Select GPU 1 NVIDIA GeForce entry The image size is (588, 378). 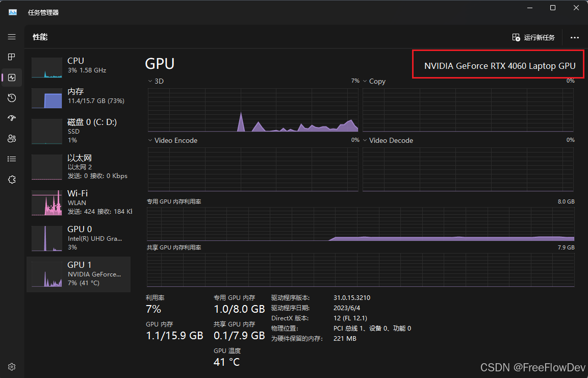click(79, 274)
